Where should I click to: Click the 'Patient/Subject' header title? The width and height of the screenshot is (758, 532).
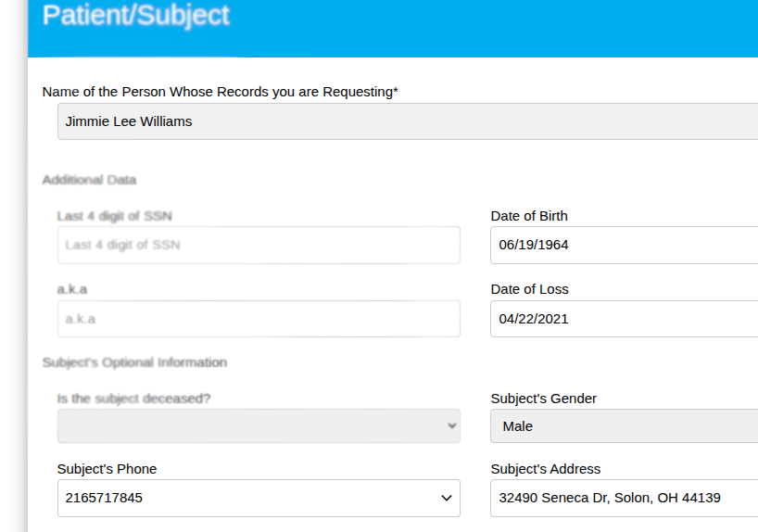tap(136, 16)
